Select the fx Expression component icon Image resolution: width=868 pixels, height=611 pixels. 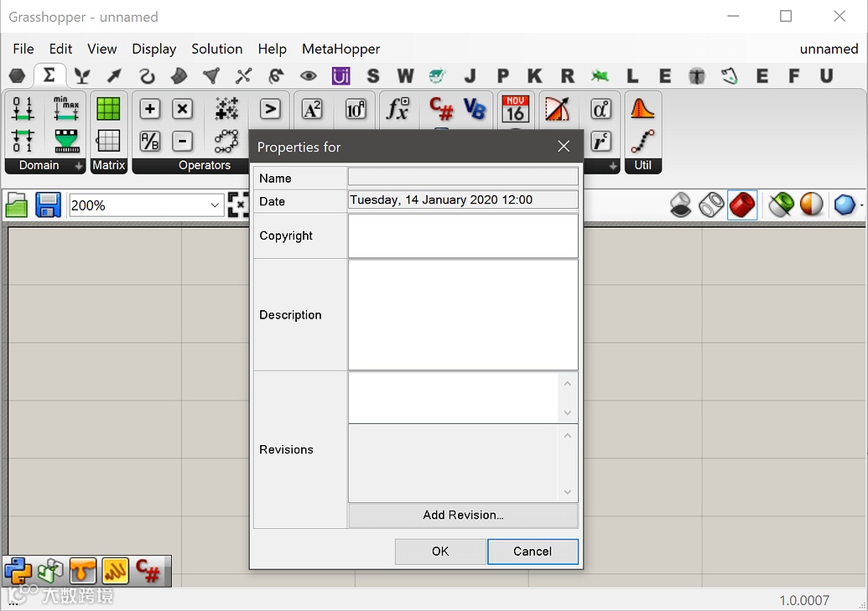[398, 108]
